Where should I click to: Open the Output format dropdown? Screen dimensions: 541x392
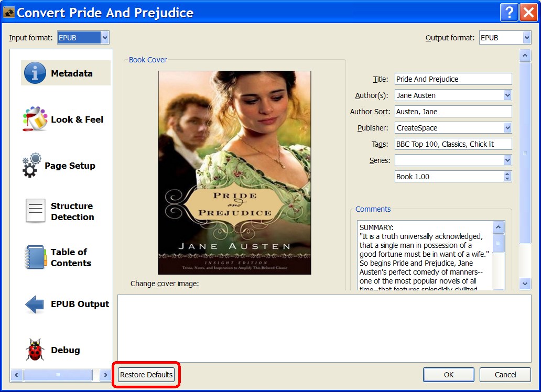[x=526, y=38]
